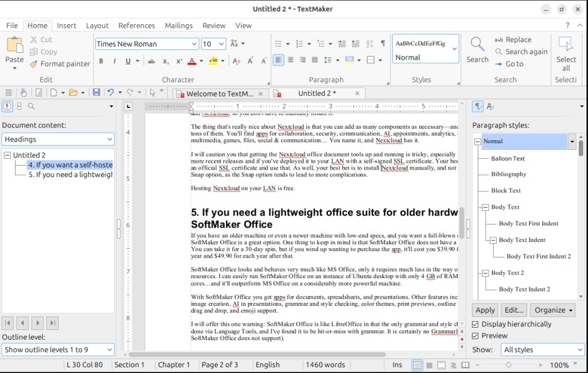
Task: Decrease font size with shrink icon
Action: point(264,61)
